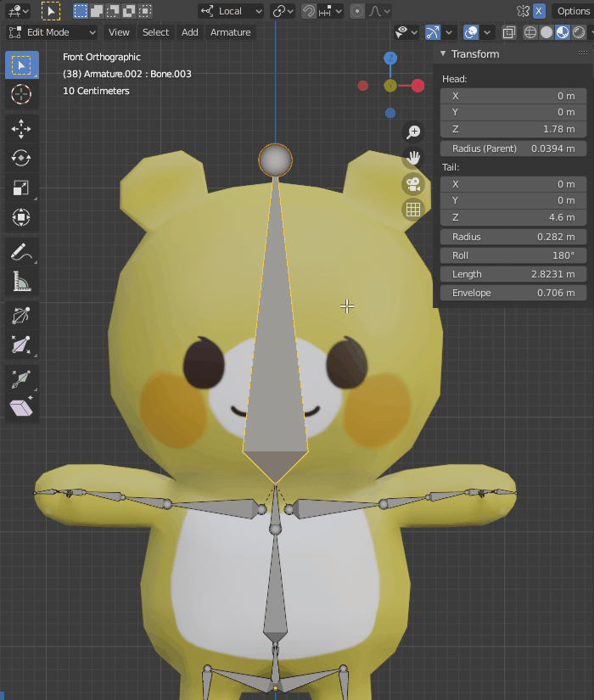Click the Radius (Parent) field
594x700 pixels.
click(513, 148)
